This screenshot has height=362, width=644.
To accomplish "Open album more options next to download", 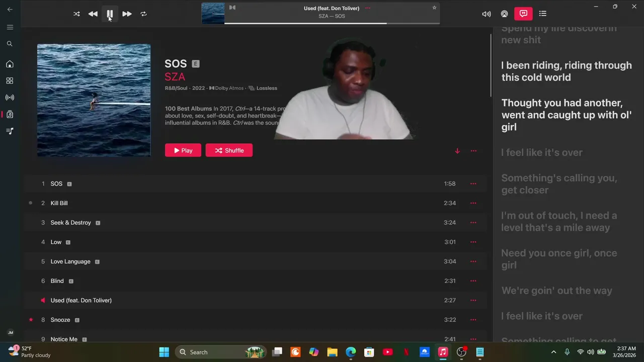I will (x=473, y=151).
